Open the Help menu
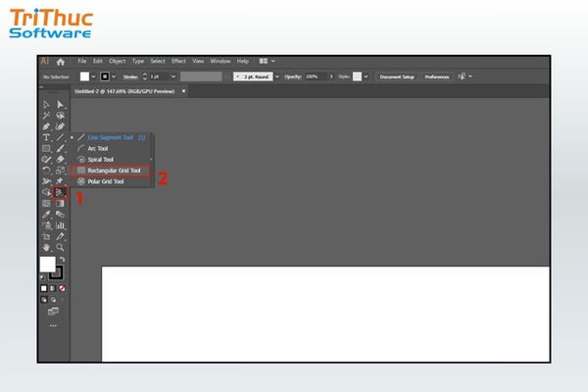The height and width of the screenshot is (392, 588). point(243,61)
